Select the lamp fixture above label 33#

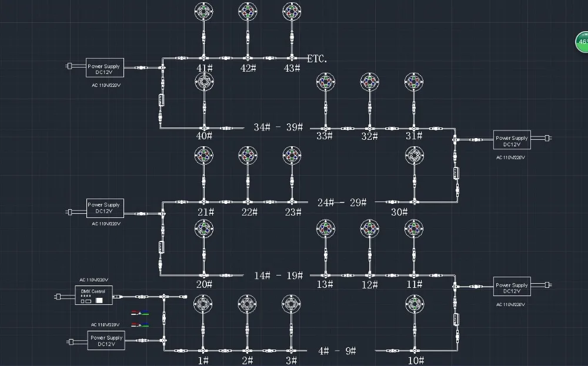(x=326, y=82)
